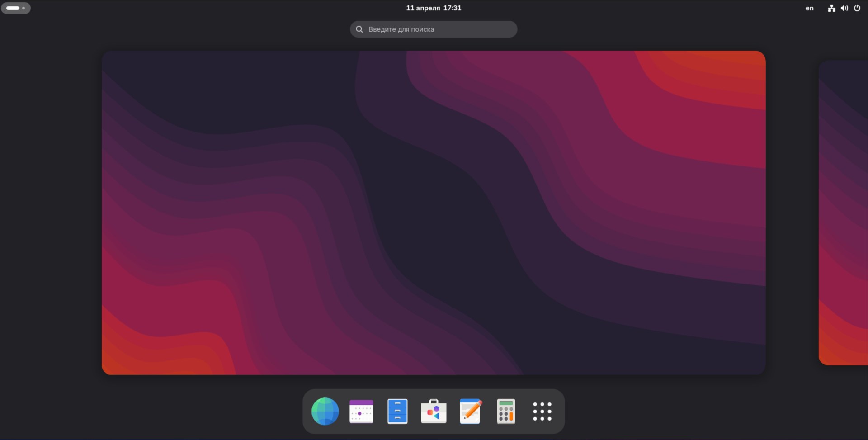Screen dimensions: 868x440
Task: Open the 11 апреля date menu
Action: point(423,8)
